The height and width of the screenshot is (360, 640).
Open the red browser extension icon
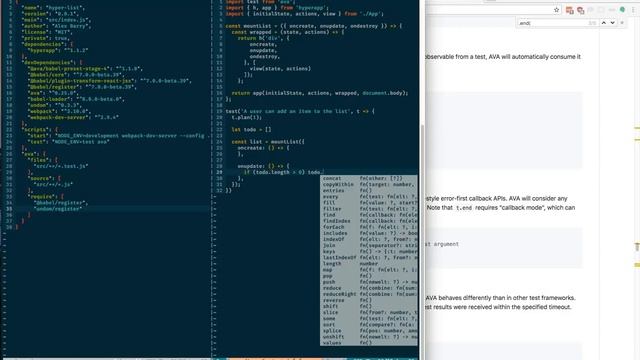tap(580, 10)
